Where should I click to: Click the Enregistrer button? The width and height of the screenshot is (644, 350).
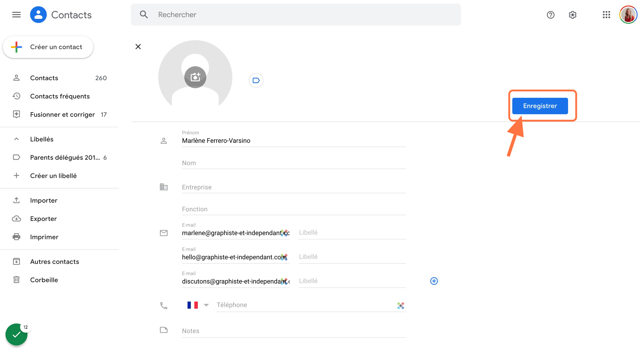pyautogui.click(x=540, y=106)
